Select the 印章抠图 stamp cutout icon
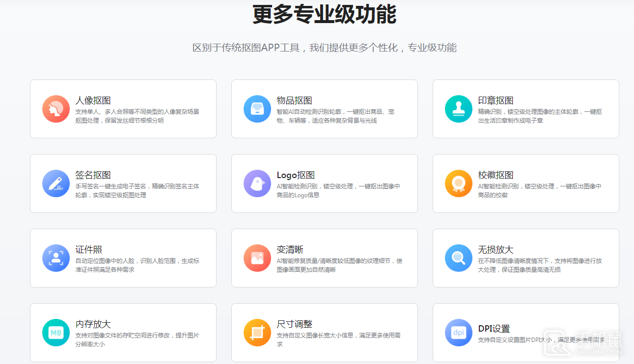The height and width of the screenshot is (364, 634). coord(458,109)
